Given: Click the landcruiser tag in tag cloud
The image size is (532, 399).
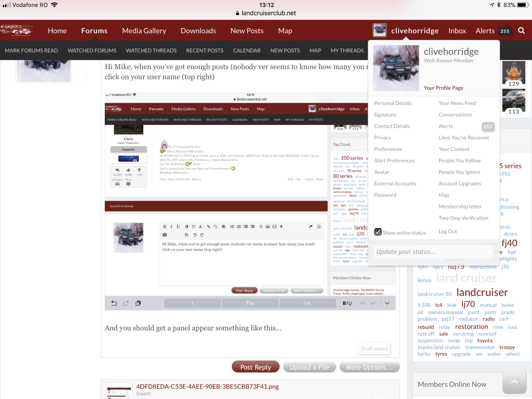Looking at the screenshot, I should tap(482, 292).
